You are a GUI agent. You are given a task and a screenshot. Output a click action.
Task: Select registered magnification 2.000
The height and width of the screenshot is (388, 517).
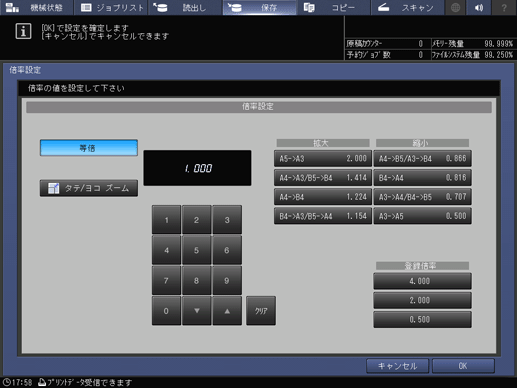point(422,300)
